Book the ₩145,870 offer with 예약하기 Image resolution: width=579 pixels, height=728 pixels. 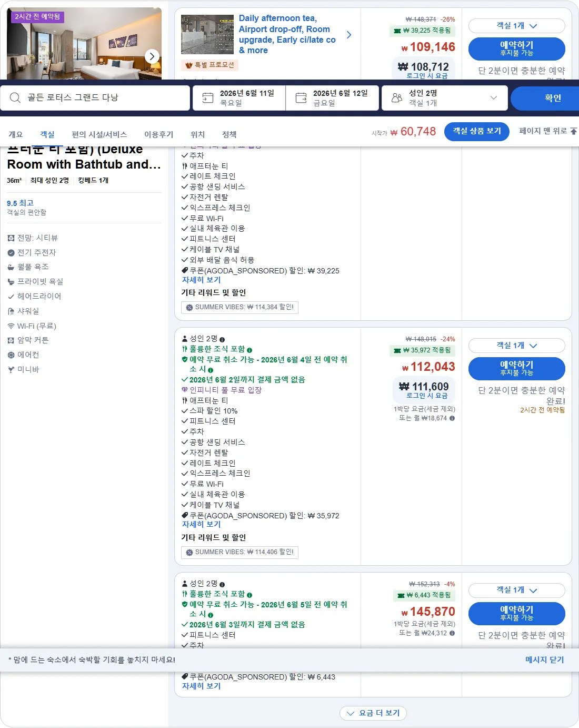tap(516, 614)
